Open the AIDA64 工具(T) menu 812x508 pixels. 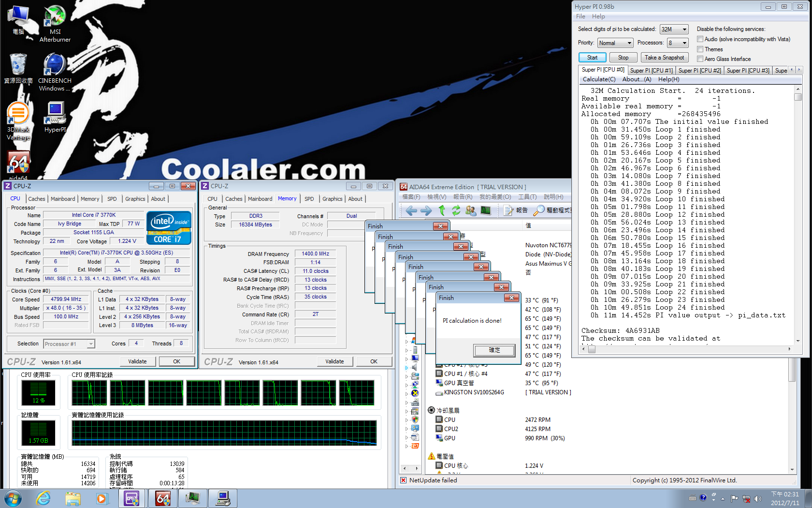point(527,197)
